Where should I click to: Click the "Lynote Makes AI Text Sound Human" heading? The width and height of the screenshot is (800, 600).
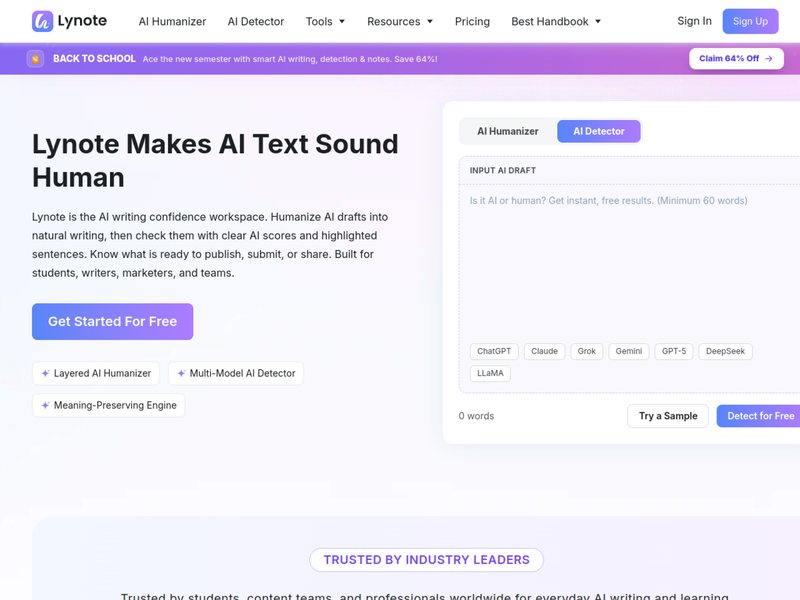215,161
